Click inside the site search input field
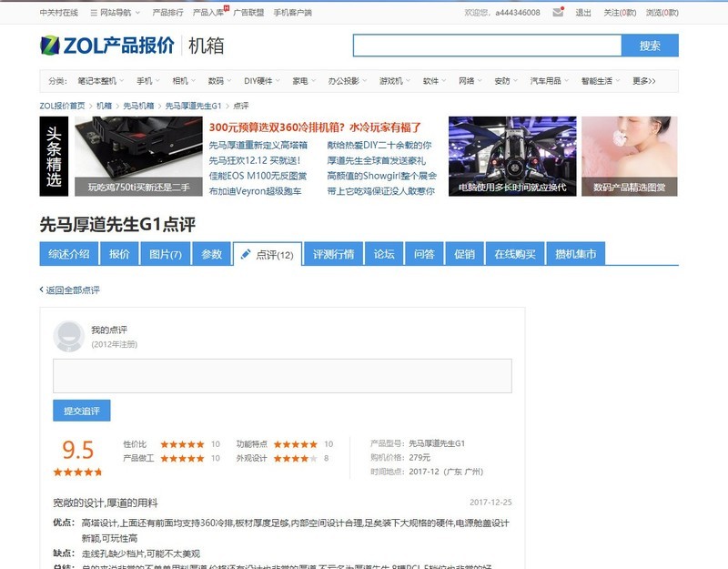 click(487, 46)
